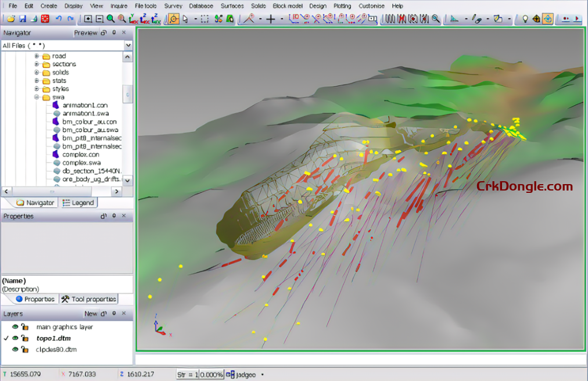This screenshot has width=588, height=381.
Task: Click the lock icon on main graphics layer
Action: point(26,327)
